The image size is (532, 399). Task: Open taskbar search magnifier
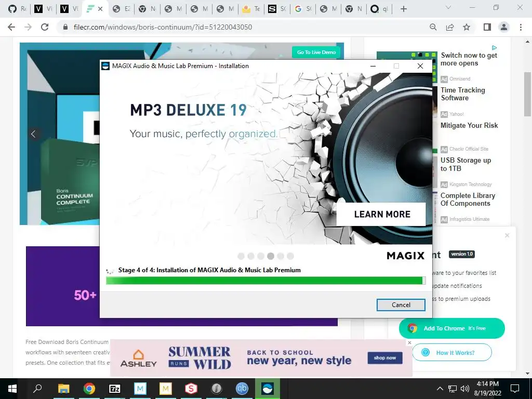tap(37, 389)
